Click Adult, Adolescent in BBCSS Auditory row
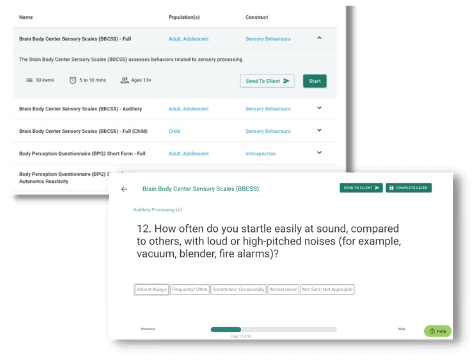This screenshot has height=360, width=475. (x=189, y=109)
